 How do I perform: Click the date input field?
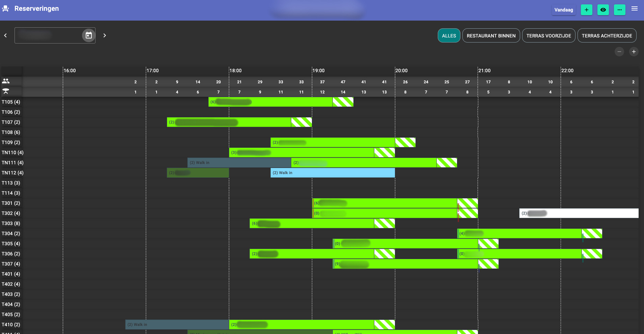(47, 35)
